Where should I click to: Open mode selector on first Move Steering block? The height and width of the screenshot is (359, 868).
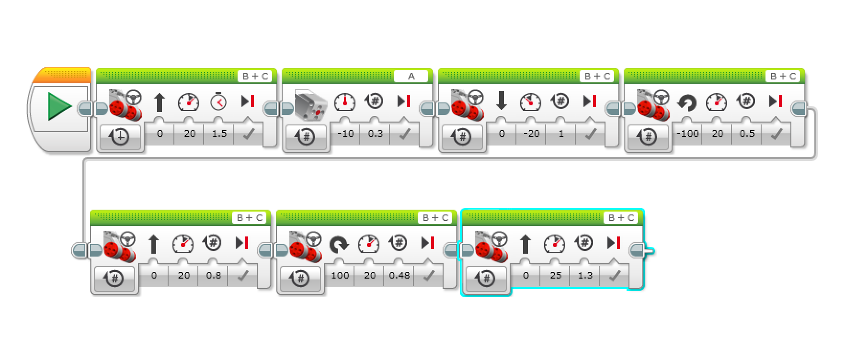tap(121, 137)
